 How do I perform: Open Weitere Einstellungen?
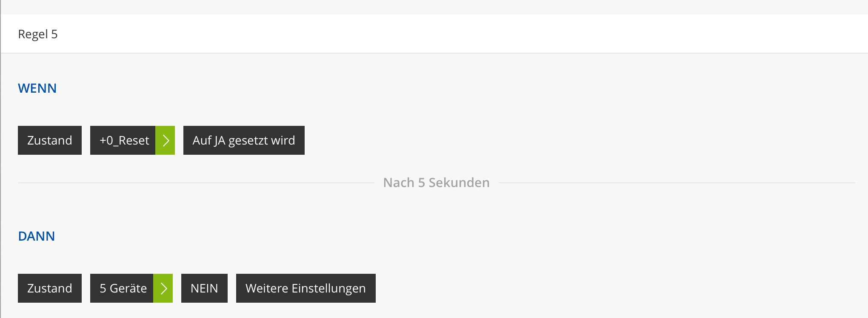coord(306,288)
